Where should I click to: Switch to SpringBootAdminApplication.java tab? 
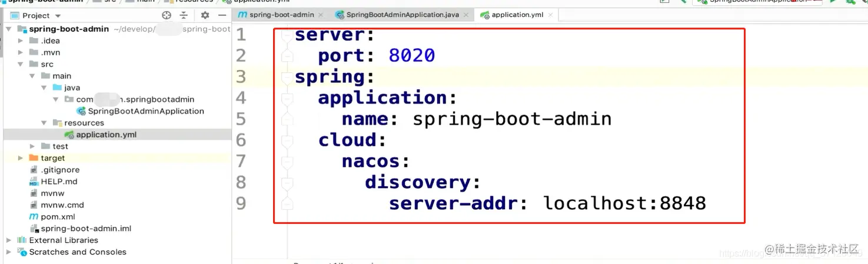pyautogui.click(x=402, y=15)
